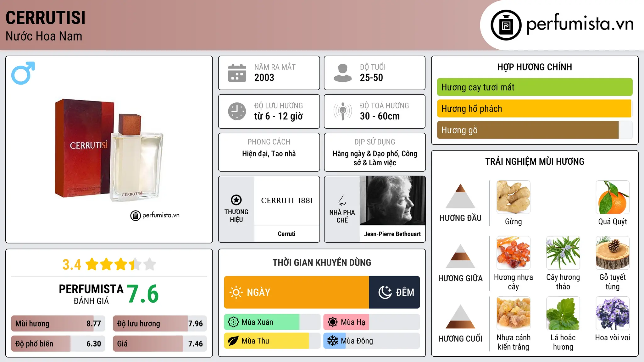Click the Nước Hoa Nam subtitle
The height and width of the screenshot is (362, 644).
(44, 36)
